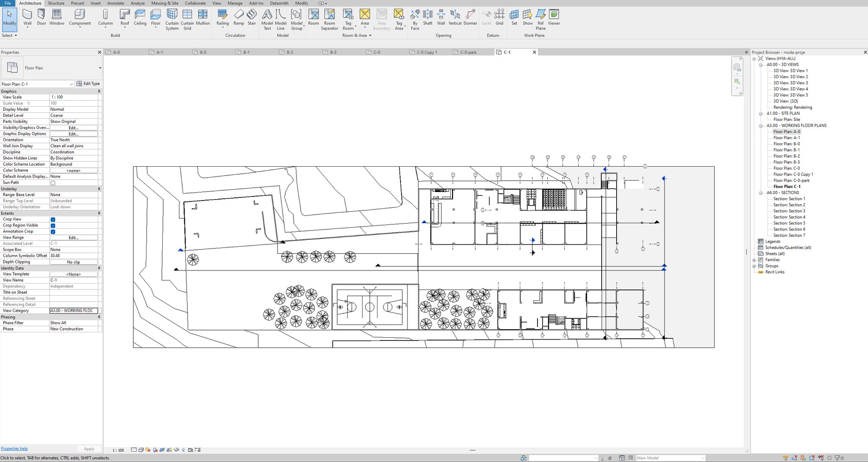Open the Massing & Site ribbon tab
This screenshot has height=462, width=868.
(165, 3)
